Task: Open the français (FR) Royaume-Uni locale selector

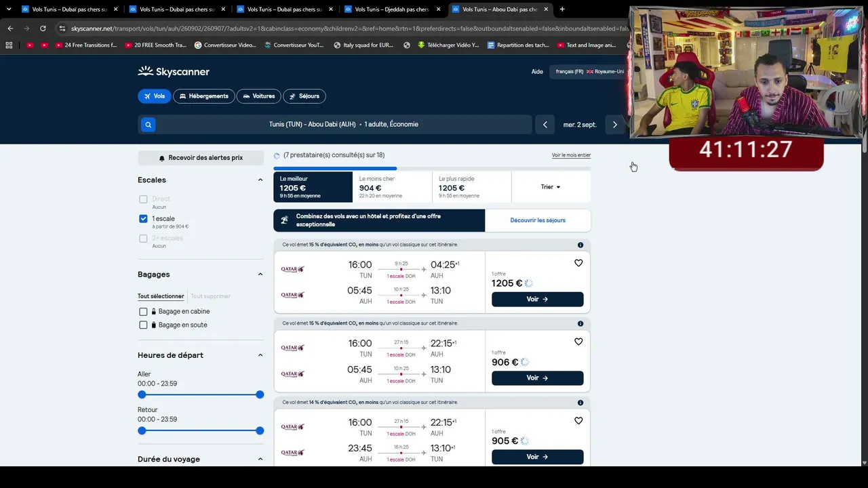Action: (x=589, y=72)
